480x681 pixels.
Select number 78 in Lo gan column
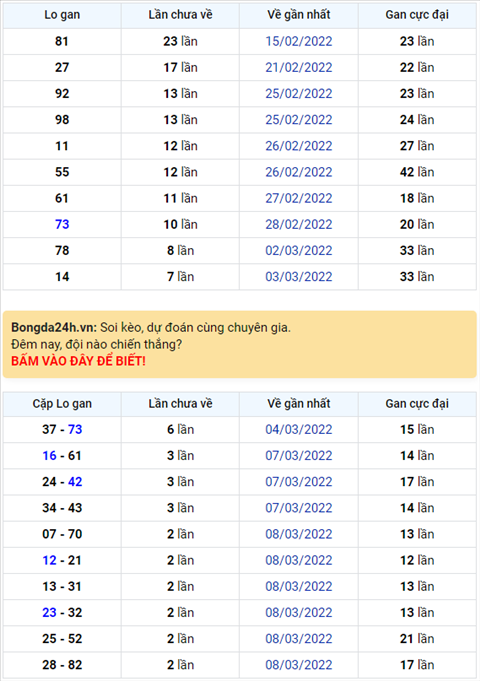[62, 251]
